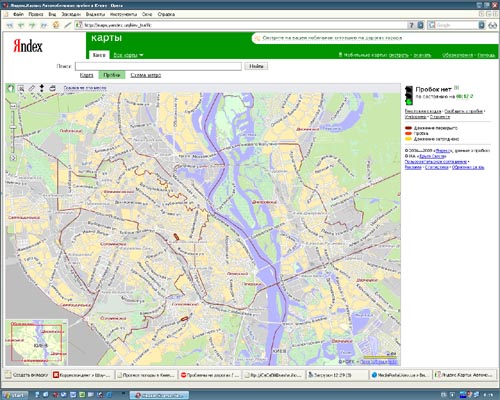
Task: Click the wand icon in Opera toolbar
Action: click(x=68, y=25)
